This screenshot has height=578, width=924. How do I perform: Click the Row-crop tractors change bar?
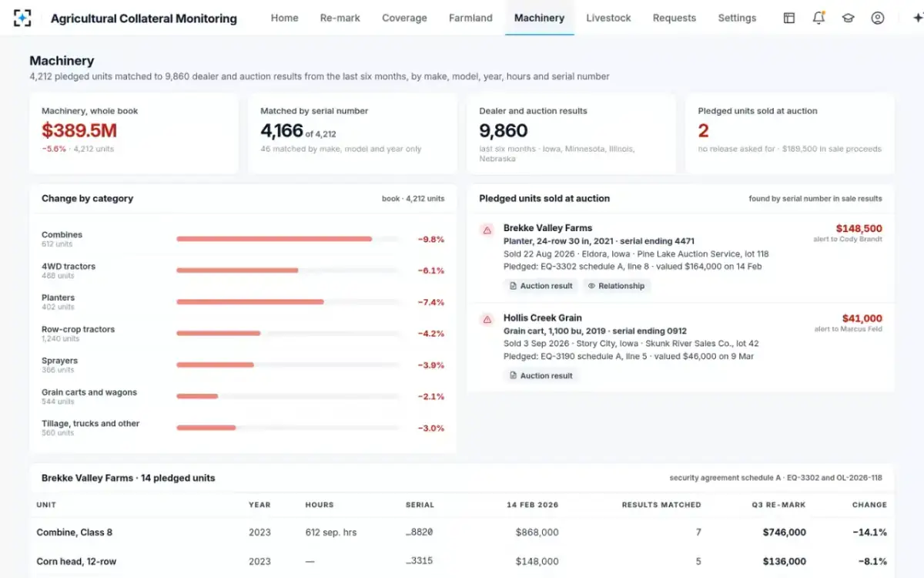[x=288, y=333]
